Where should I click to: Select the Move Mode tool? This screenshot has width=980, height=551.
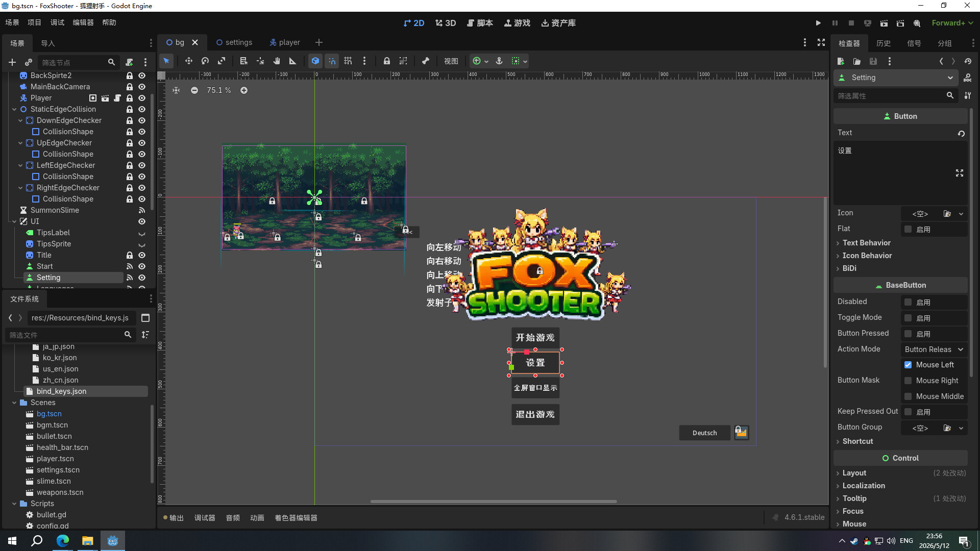click(x=189, y=61)
